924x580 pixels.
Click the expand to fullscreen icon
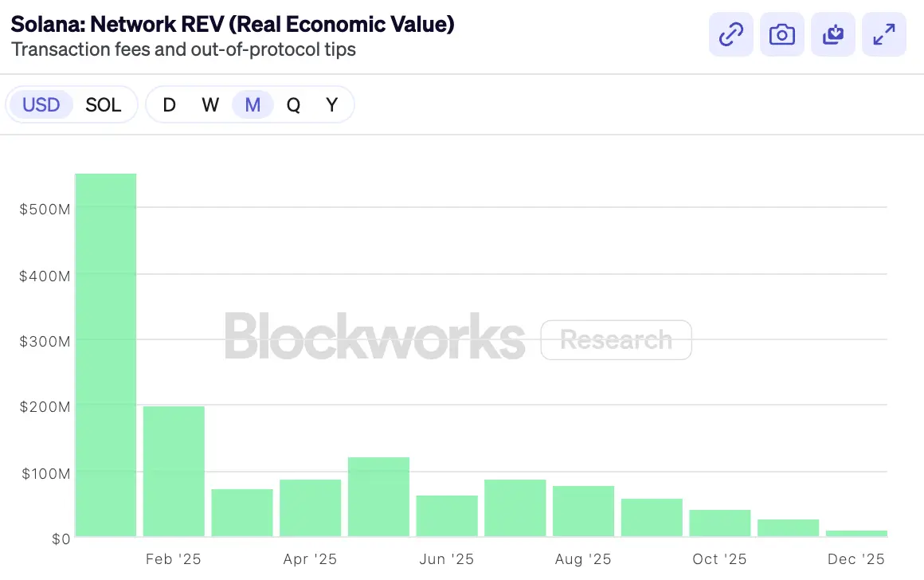pos(883,34)
